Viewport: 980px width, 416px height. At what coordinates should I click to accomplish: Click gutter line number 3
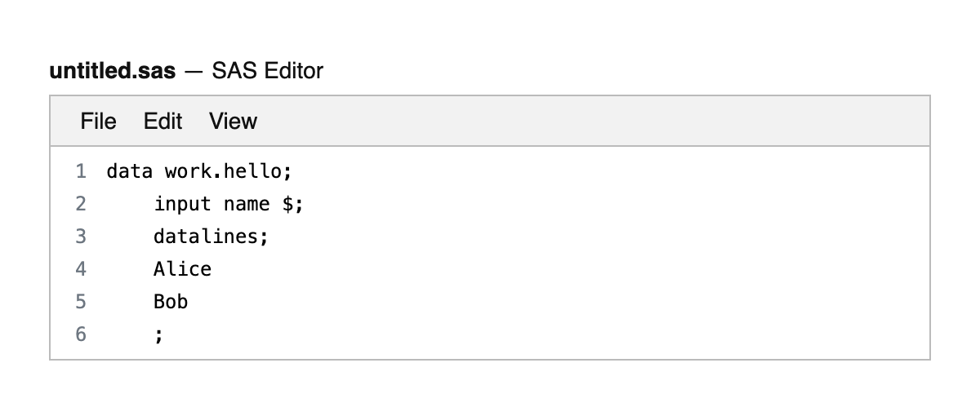[x=80, y=237]
